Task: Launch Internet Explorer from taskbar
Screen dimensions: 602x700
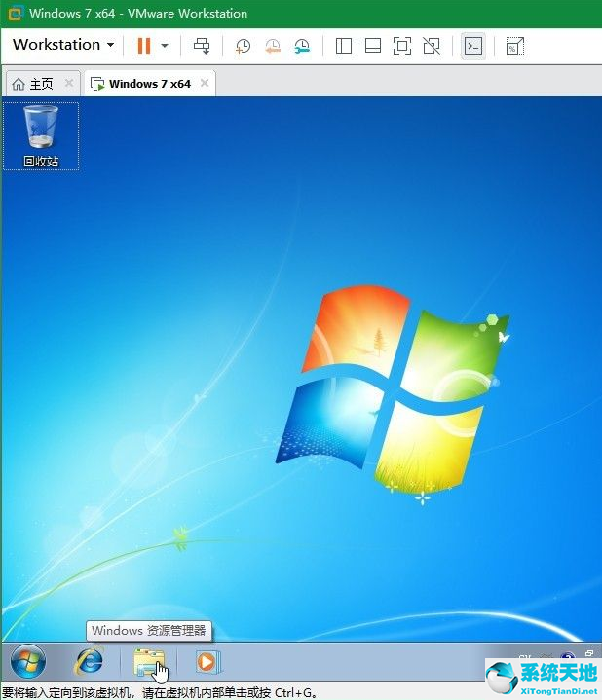Action: point(89,662)
